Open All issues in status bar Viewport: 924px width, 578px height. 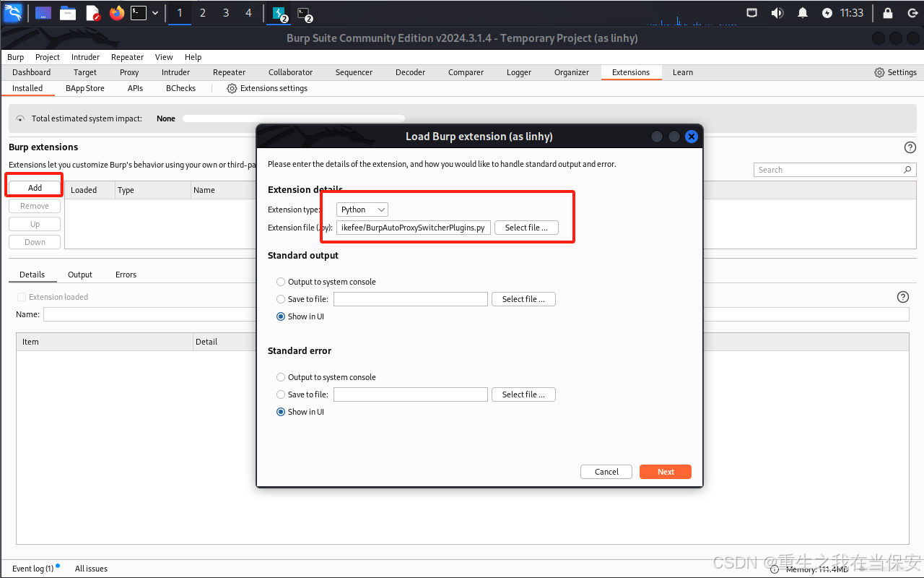[91, 569]
